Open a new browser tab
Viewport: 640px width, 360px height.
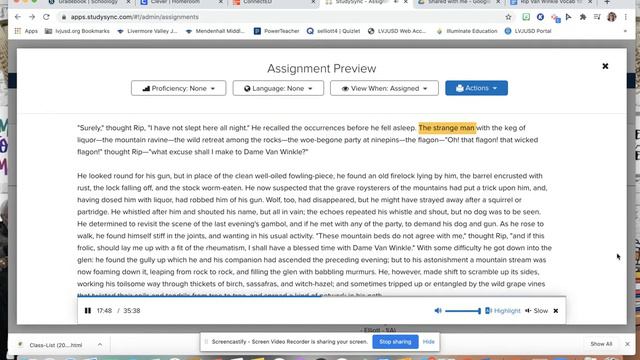coord(607,2)
